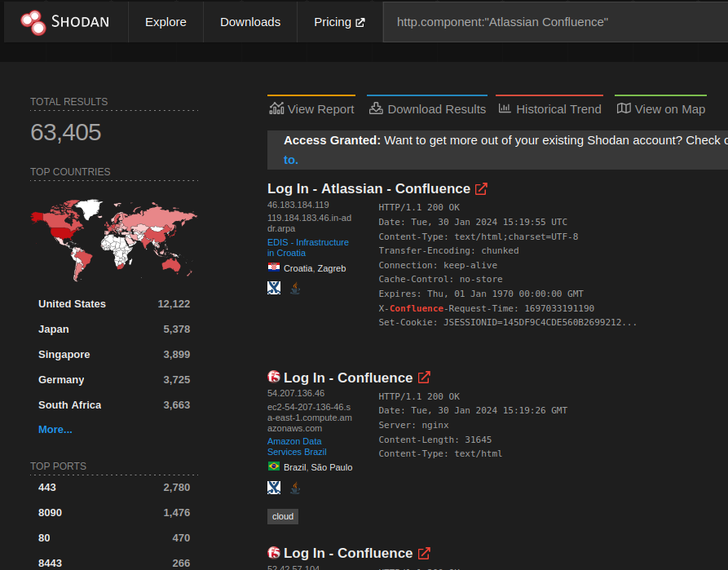The width and height of the screenshot is (728, 570).
Task: Expand top countries with More... link
Action: tap(55, 429)
